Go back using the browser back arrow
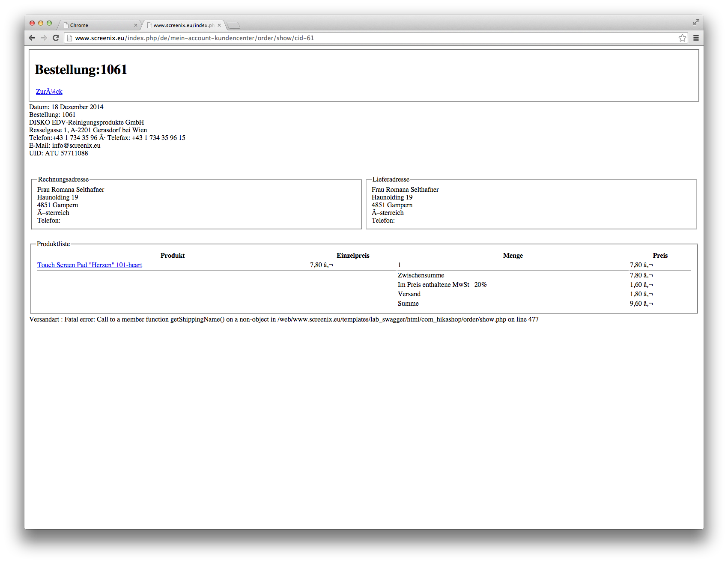The image size is (728, 563). (32, 38)
